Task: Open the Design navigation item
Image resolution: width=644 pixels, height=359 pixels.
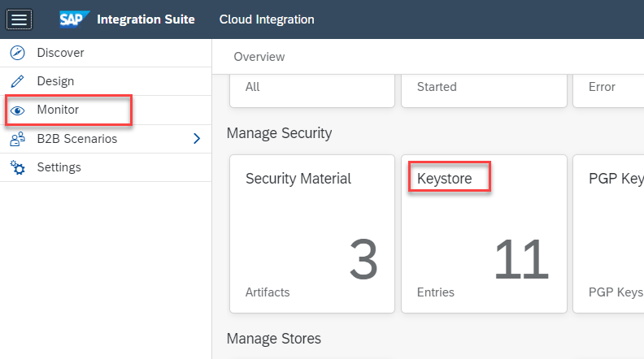Action: pos(55,81)
